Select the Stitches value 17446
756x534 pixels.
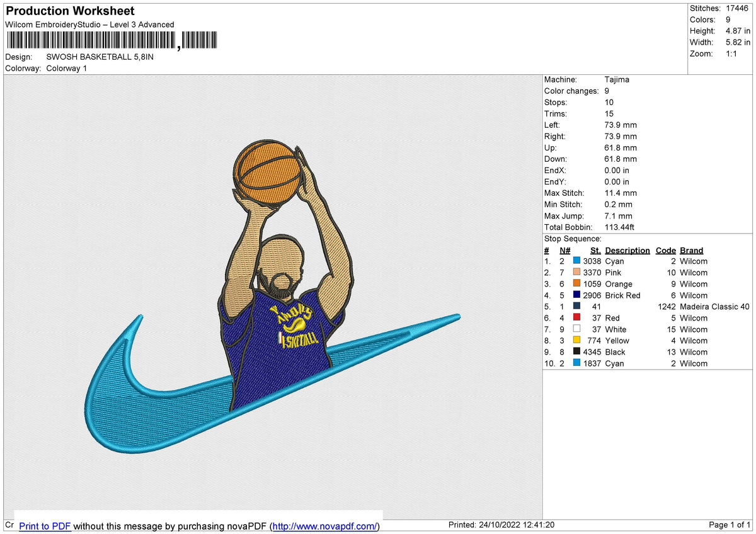[x=738, y=8]
